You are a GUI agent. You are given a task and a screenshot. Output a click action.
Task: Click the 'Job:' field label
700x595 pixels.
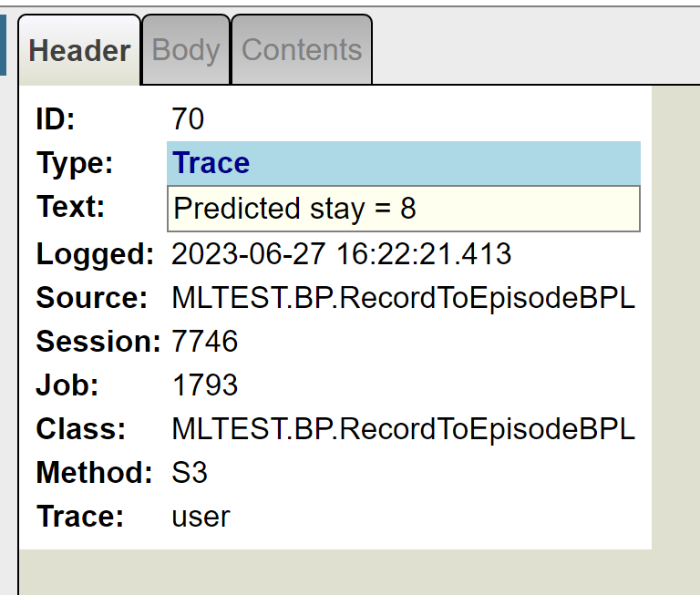[x=67, y=385]
